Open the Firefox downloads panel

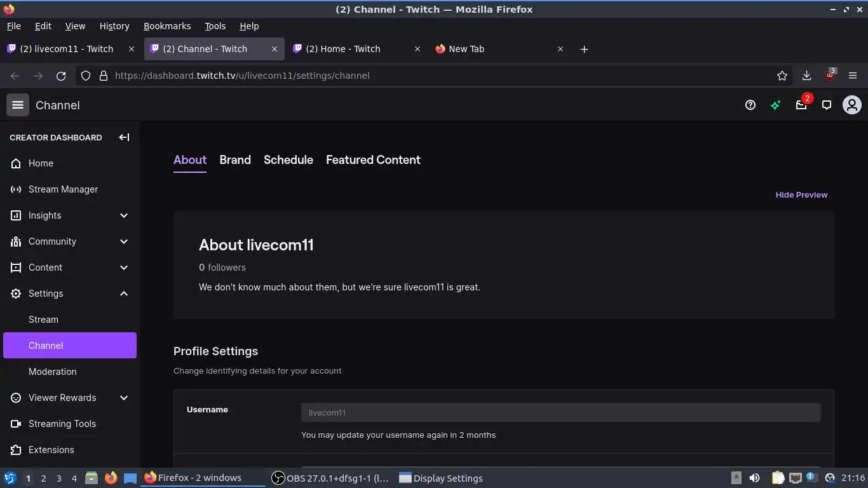tap(806, 76)
